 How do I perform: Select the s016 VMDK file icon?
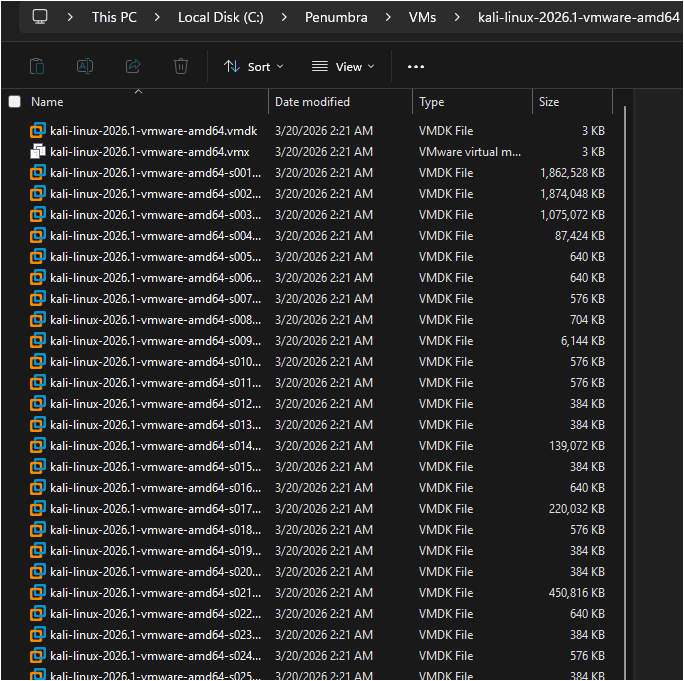pyautogui.click(x=38, y=487)
